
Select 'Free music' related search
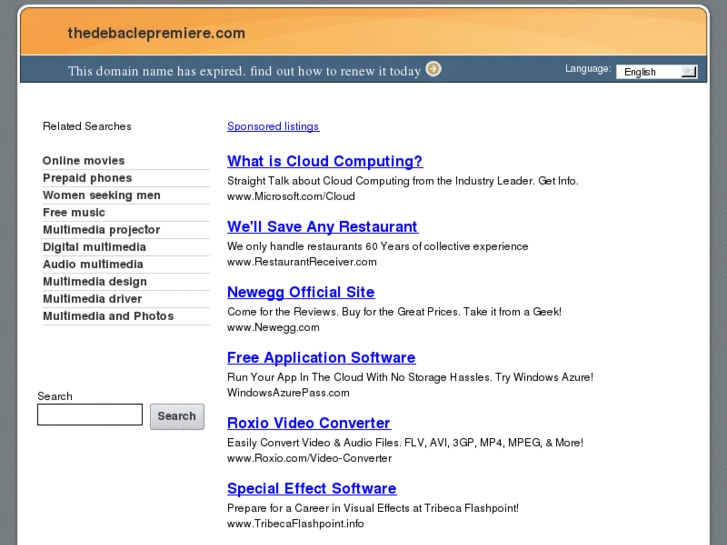click(x=74, y=212)
